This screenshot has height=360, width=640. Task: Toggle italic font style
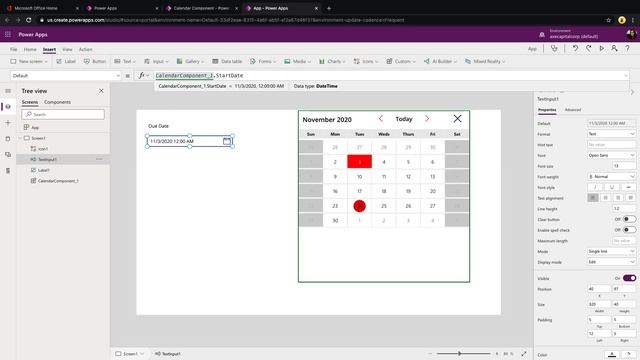point(595,187)
